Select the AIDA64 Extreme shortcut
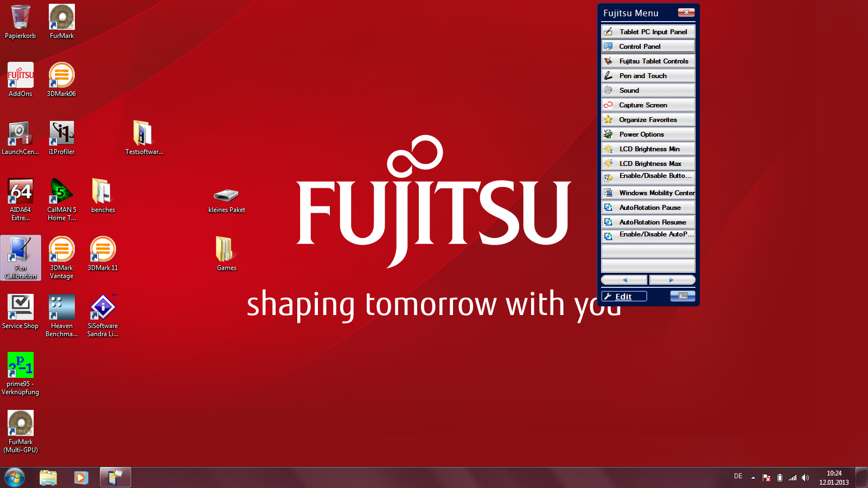The height and width of the screenshot is (488, 868). click(20, 200)
